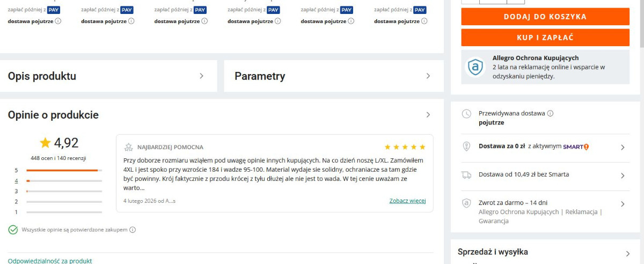Click the clock icon for predicted delivery
This screenshot has height=264, width=644.
coord(467,114)
